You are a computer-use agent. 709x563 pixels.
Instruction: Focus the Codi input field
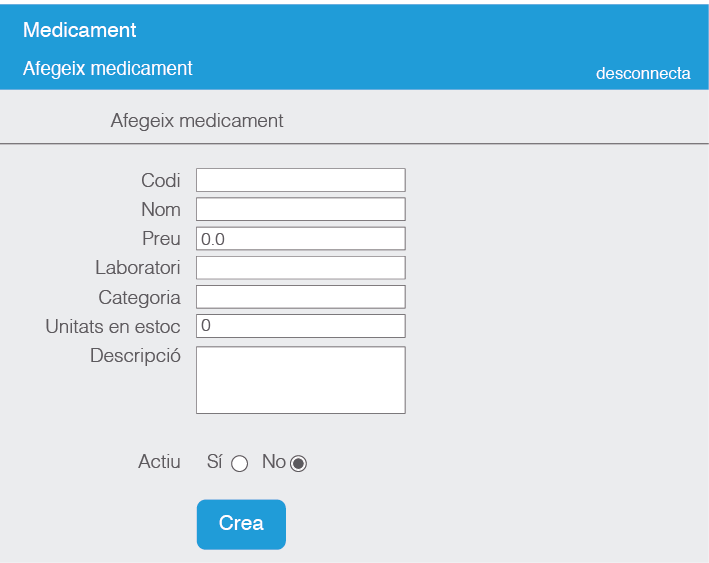pos(301,180)
